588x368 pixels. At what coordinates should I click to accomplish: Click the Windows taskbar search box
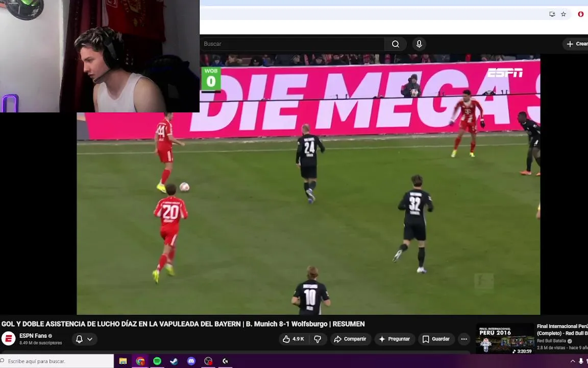point(56,361)
